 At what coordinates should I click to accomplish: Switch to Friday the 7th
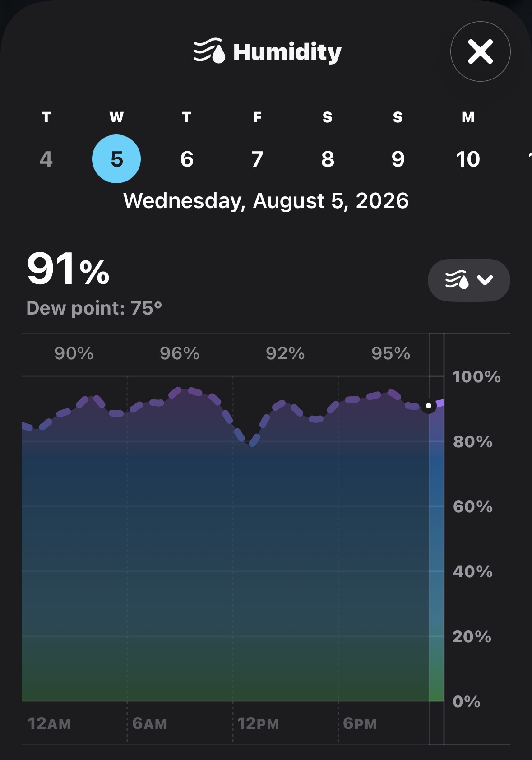pos(257,159)
